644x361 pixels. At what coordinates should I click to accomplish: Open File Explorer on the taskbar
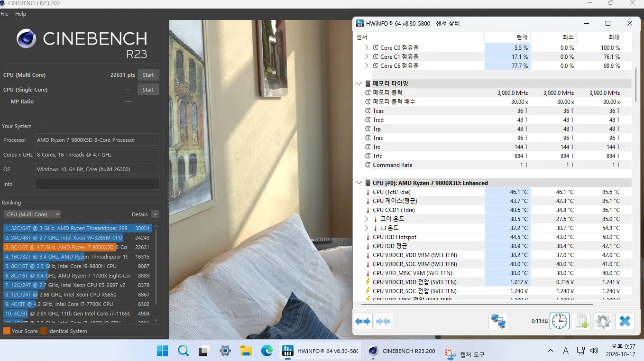[246, 351]
